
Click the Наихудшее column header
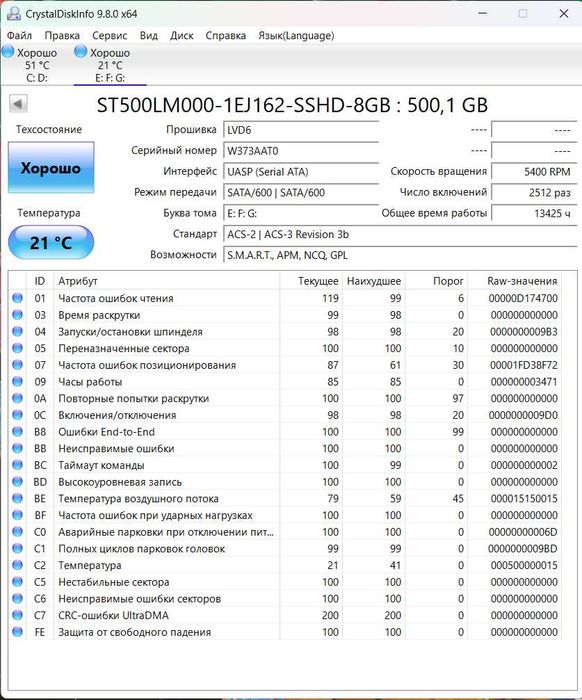point(374,281)
